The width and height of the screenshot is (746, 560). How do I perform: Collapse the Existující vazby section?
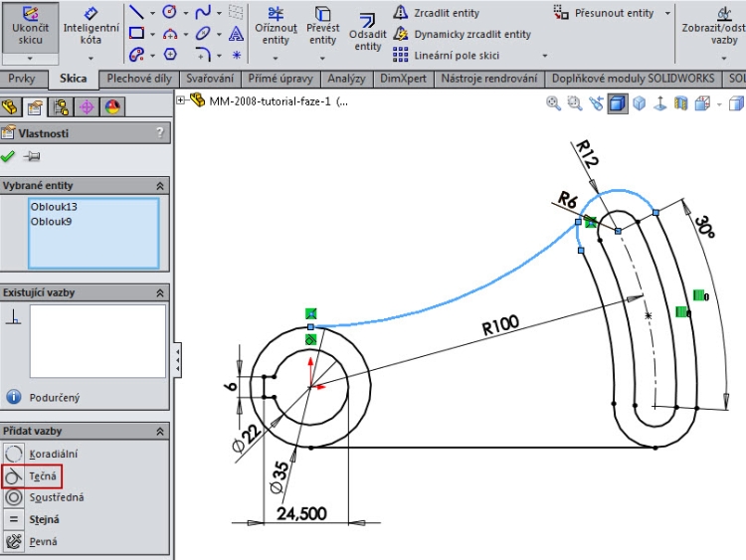click(x=160, y=293)
